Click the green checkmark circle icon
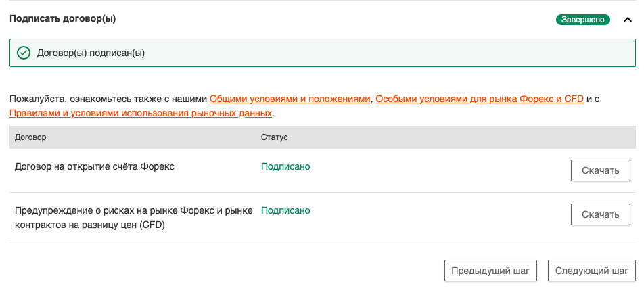 24,53
